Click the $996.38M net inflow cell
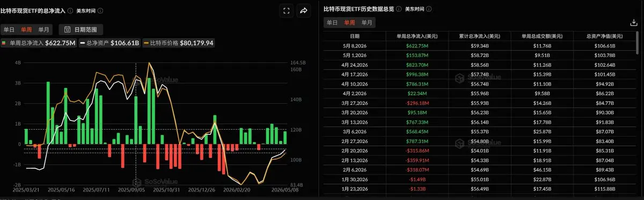The image size is (644, 200). coord(417,74)
